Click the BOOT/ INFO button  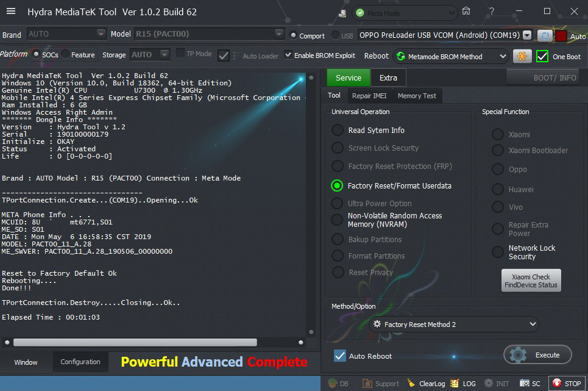[x=543, y=77]
